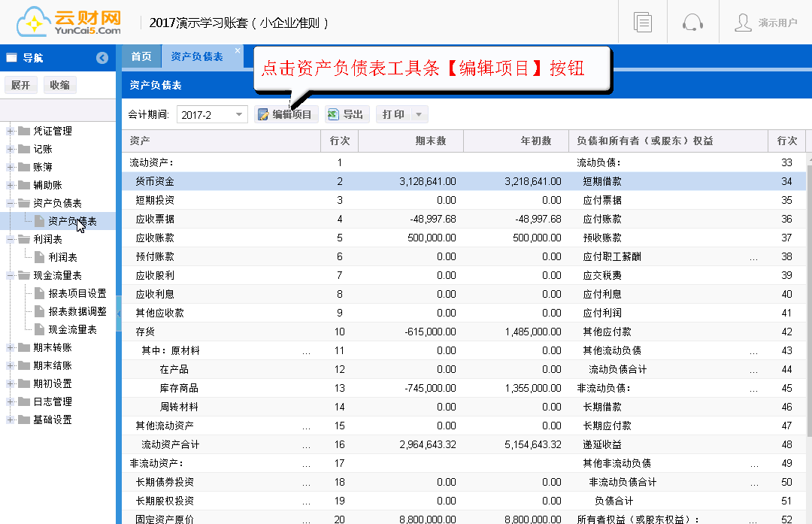Click document icon of 利润表 leaf
The width and height of the screenshot is (812, 524).
(x=39, y=257)
